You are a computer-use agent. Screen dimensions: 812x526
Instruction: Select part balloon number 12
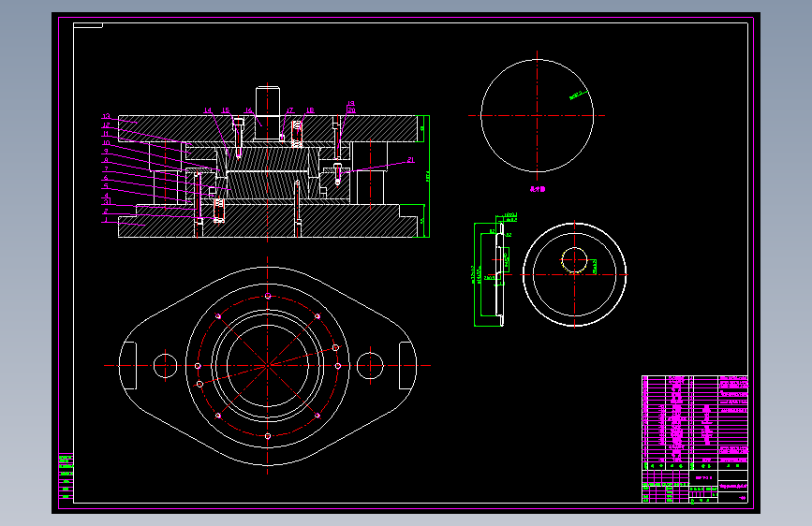pyautogui.click(x=106, y=125)
